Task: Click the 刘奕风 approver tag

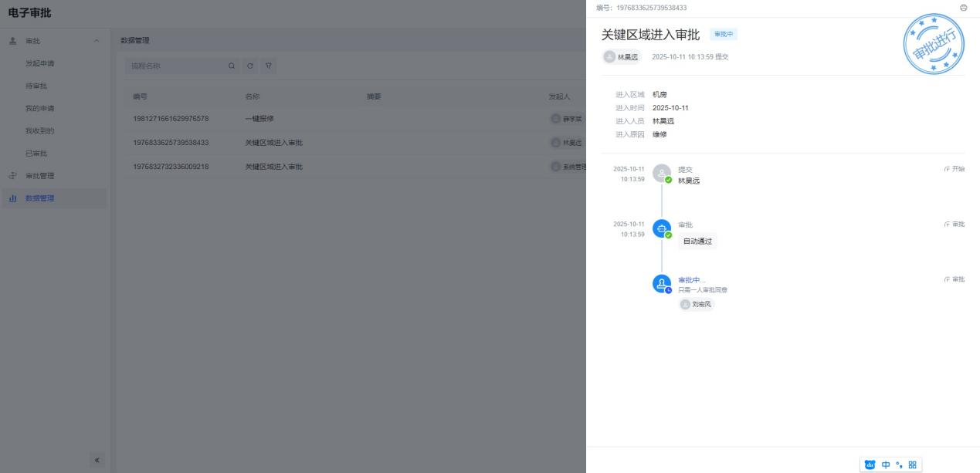Action: point(697,304)
